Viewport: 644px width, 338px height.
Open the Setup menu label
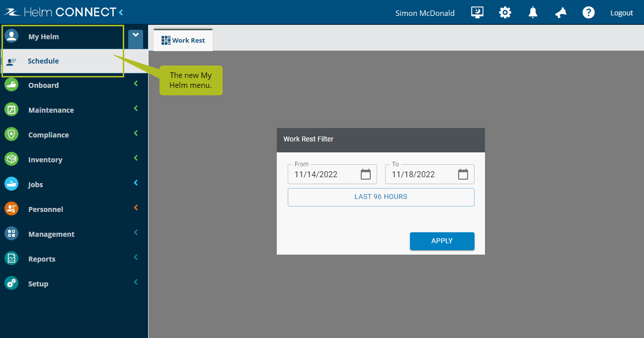pos(38,284)
